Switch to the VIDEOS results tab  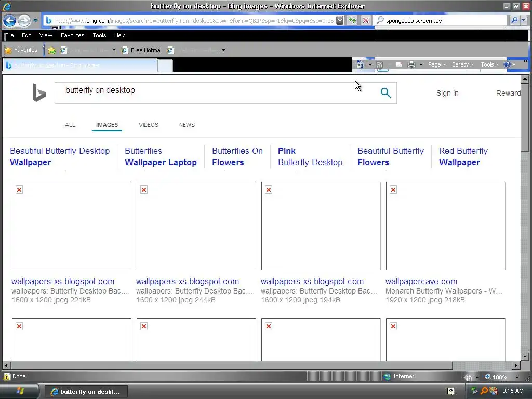pos(148,125)
